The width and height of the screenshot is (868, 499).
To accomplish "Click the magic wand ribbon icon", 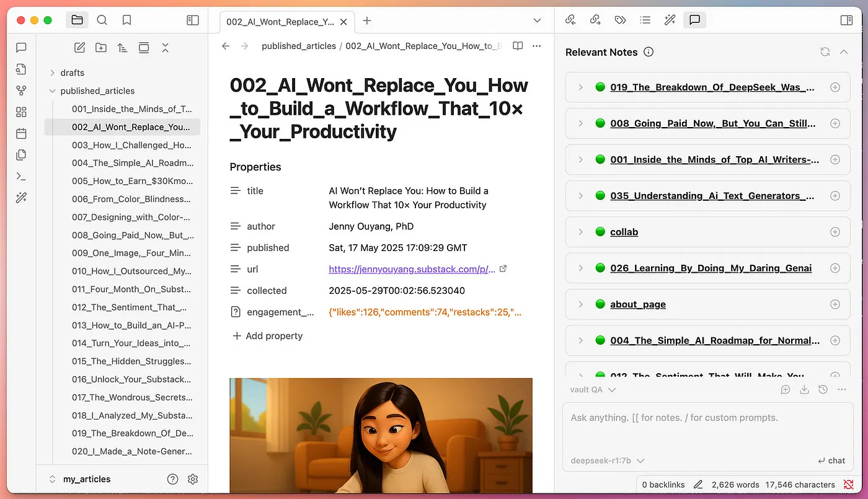I will point(21,198).
